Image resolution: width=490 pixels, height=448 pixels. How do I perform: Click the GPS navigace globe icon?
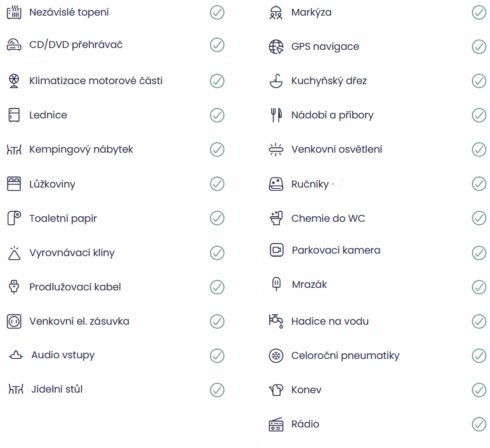pyautogui.click(x=276, y=47)
